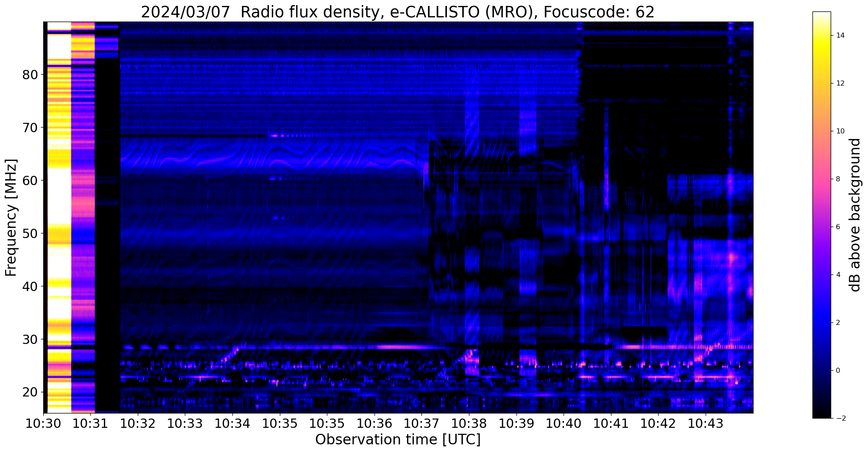The image size is (868, 452).
Task: Click the 10:43 time tick label
Action: tap(706, 424)
